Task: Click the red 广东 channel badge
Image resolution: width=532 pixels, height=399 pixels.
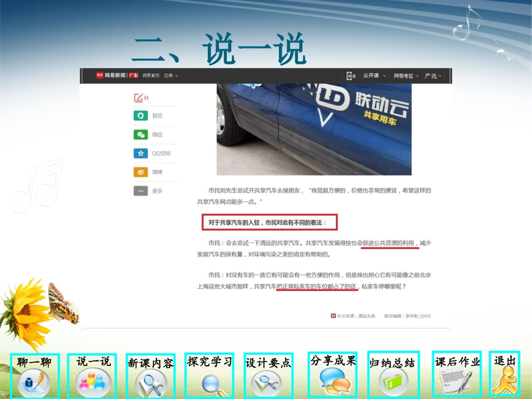Action: click(x=133, y=75)
